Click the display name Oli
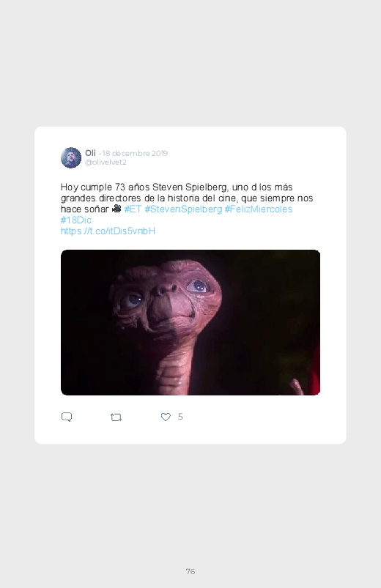 pos(90,153)
